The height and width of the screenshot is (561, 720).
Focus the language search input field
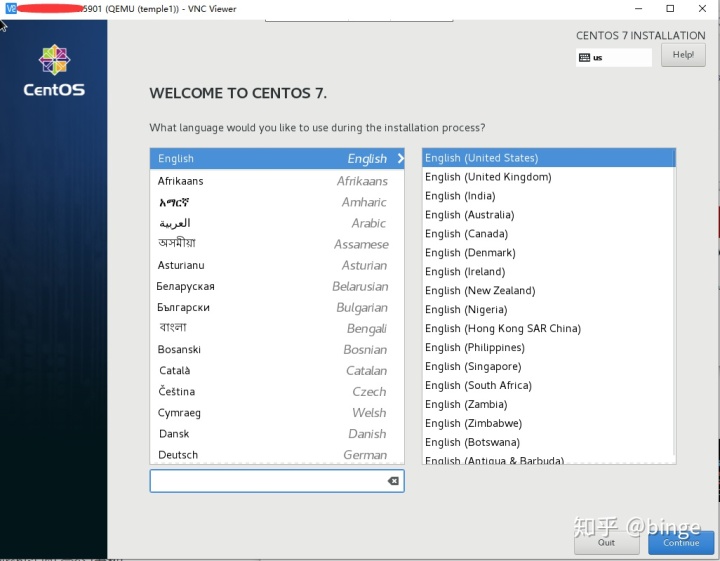click(277, 481)
